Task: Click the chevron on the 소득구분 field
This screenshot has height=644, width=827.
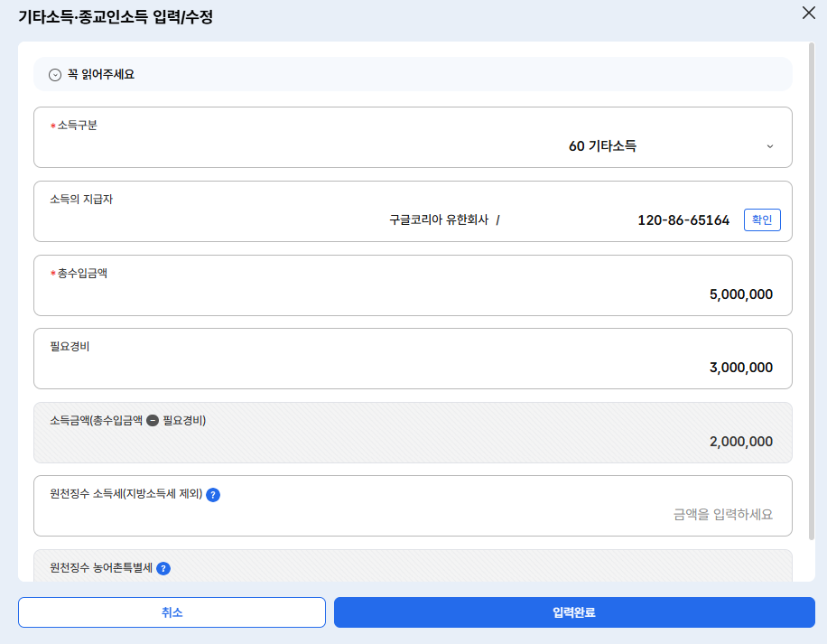Action: pyautogui.click(x=770, y=145)
